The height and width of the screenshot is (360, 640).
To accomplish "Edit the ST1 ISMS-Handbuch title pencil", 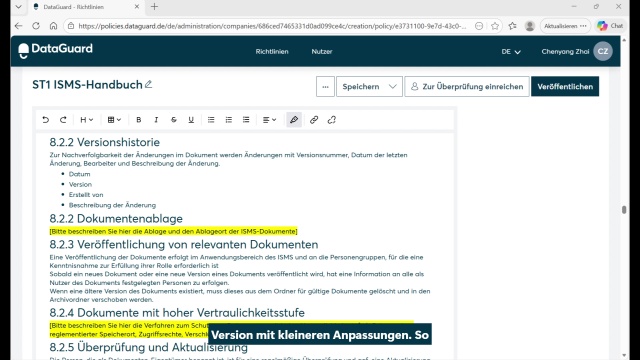I will (149, 84).
